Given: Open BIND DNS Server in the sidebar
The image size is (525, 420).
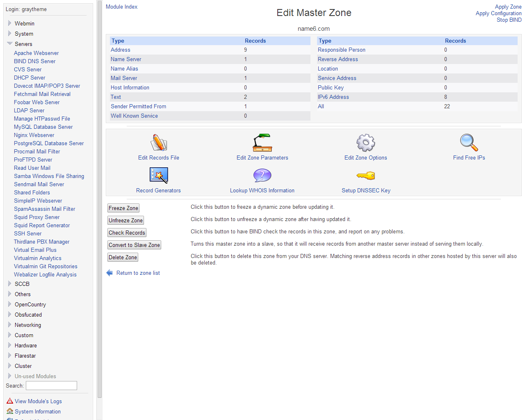Looking at the screenshot, I should (x=34, y=61).
